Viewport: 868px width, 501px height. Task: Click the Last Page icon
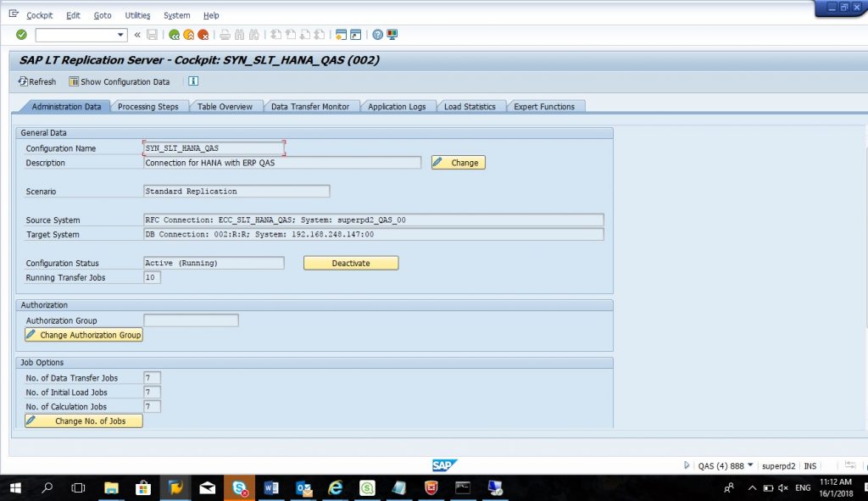click(320, 35)
